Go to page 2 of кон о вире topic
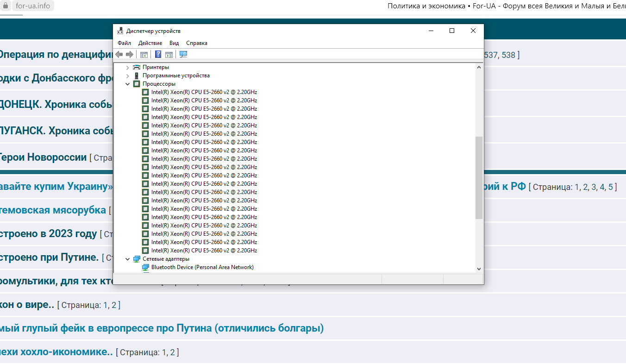 pos(114,305)
